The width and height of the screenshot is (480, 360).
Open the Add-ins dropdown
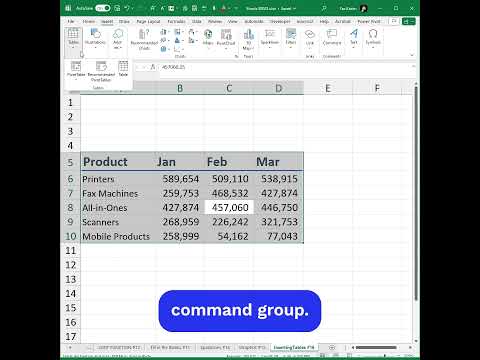click(x=118, y=38)
